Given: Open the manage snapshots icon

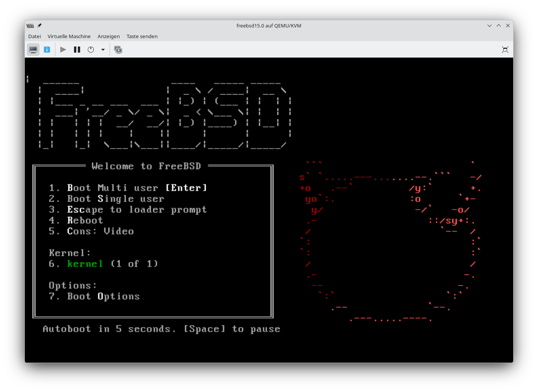Looking at the screenshot, I should tap(118, 50).
